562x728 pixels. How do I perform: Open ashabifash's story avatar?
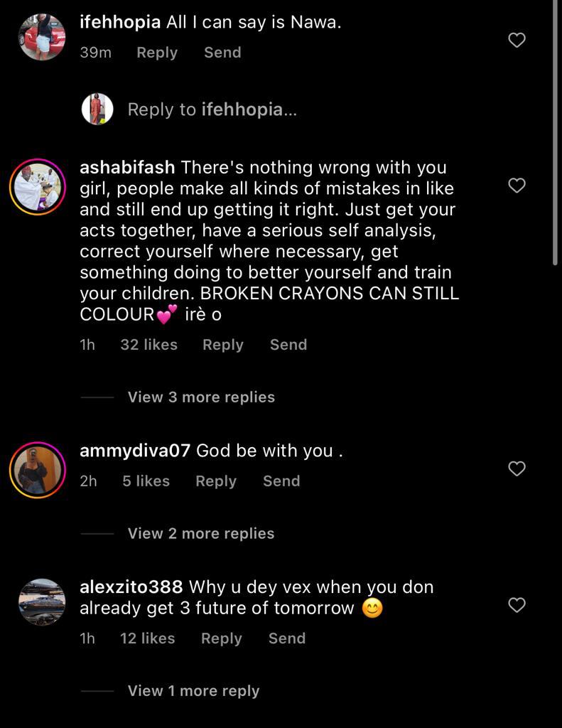[38, 187]
